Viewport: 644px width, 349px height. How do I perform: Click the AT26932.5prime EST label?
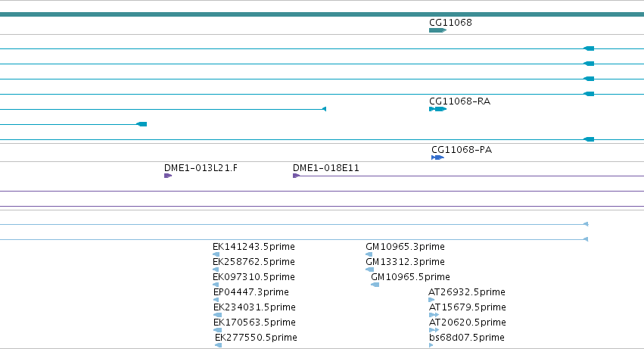[467, 292]
